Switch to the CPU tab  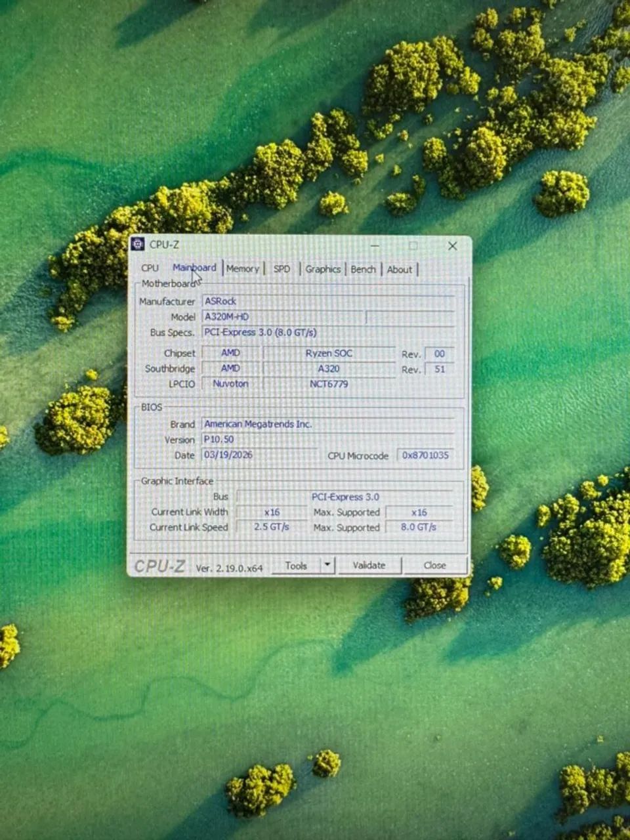pos(150,268)
